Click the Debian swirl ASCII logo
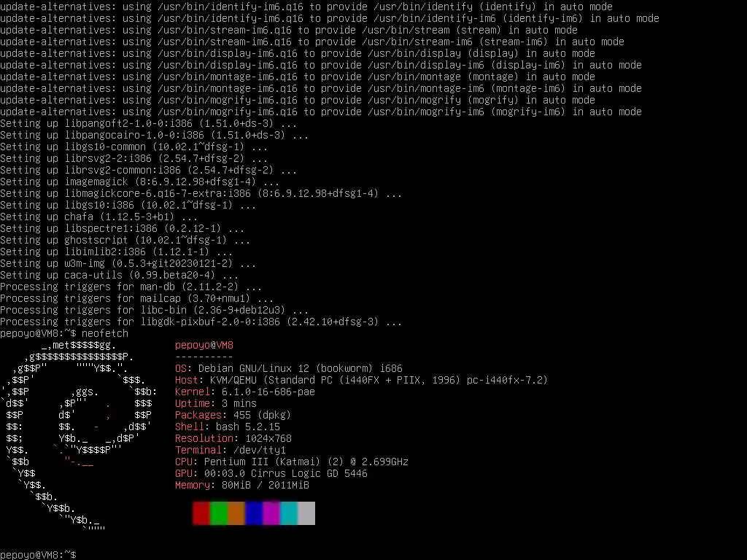The image size is (747, 560). coord(79,435)
